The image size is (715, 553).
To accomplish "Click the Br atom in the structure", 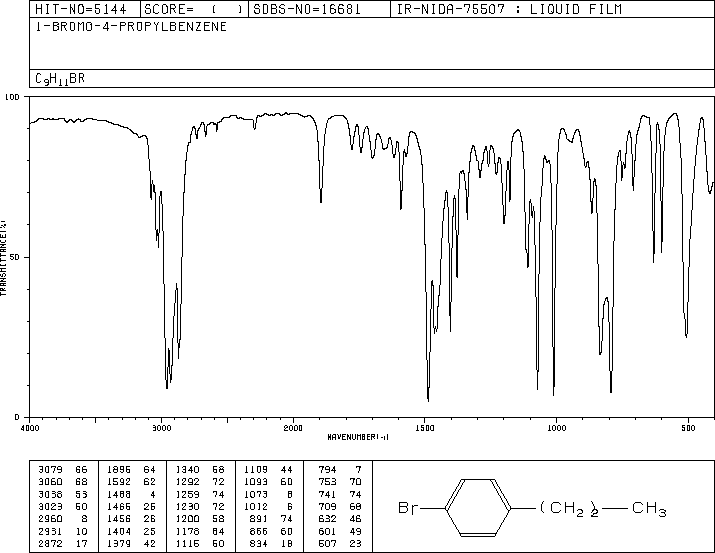I will [x=407, y=507].
